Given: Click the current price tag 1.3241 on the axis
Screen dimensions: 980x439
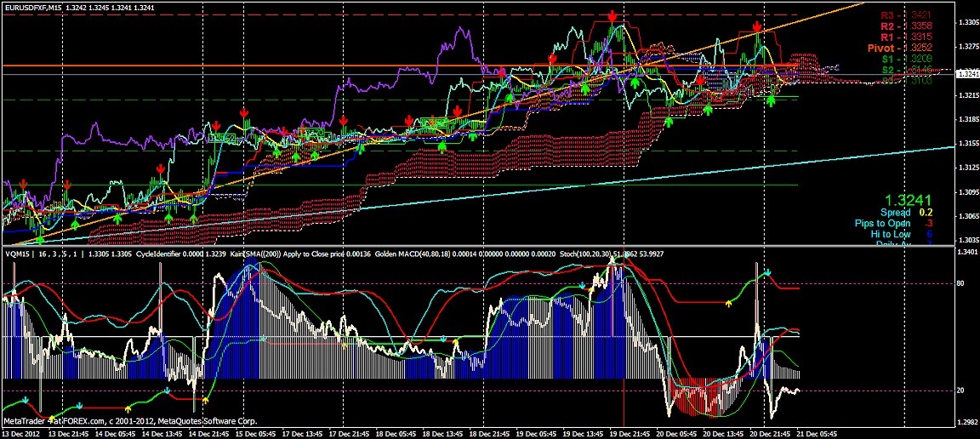Looking at the screenshot, I should pos(966,73).
